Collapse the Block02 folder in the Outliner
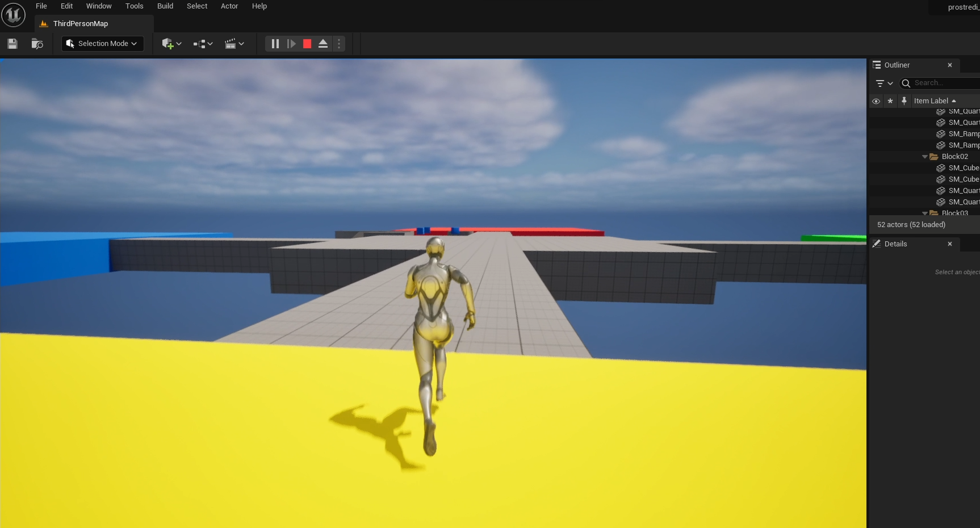980x528 pixels. [x=925, y=157]
